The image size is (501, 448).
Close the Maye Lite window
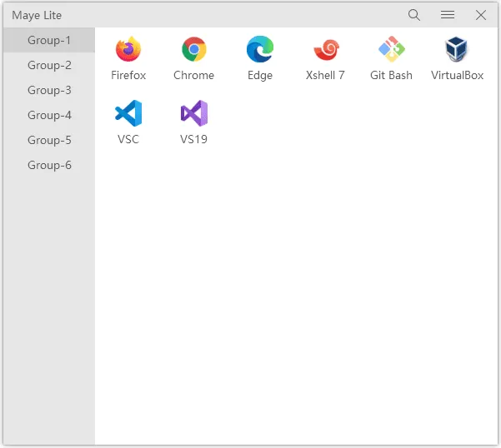481,15
